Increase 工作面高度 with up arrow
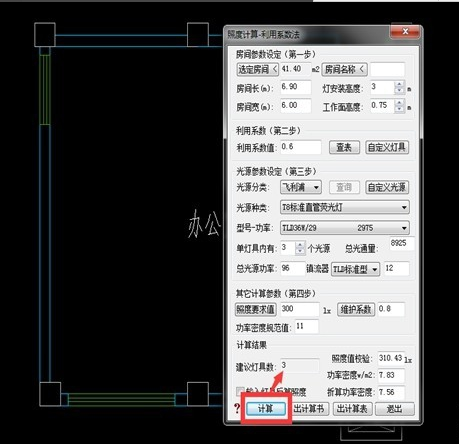The image size is (459, 444). pos(399,103)
